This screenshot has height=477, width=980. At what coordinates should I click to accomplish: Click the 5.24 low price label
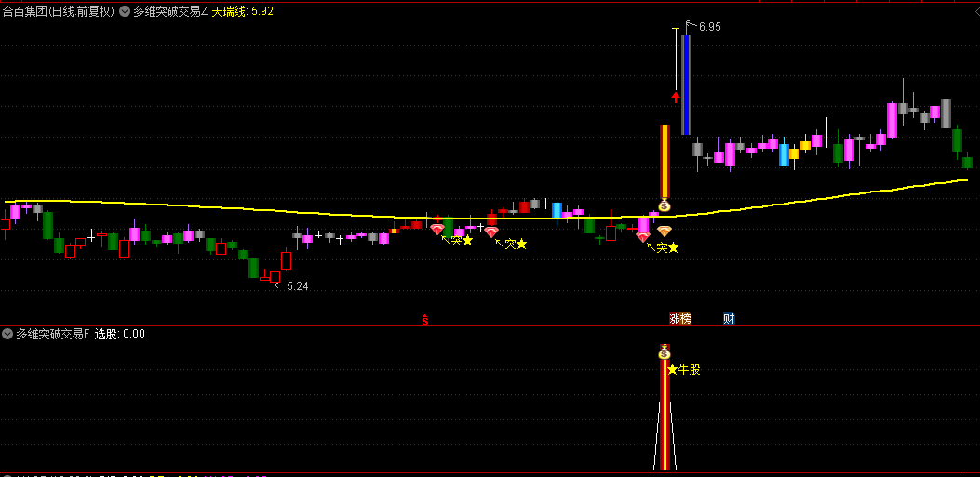pyautogui.click(x=298, y=286)
